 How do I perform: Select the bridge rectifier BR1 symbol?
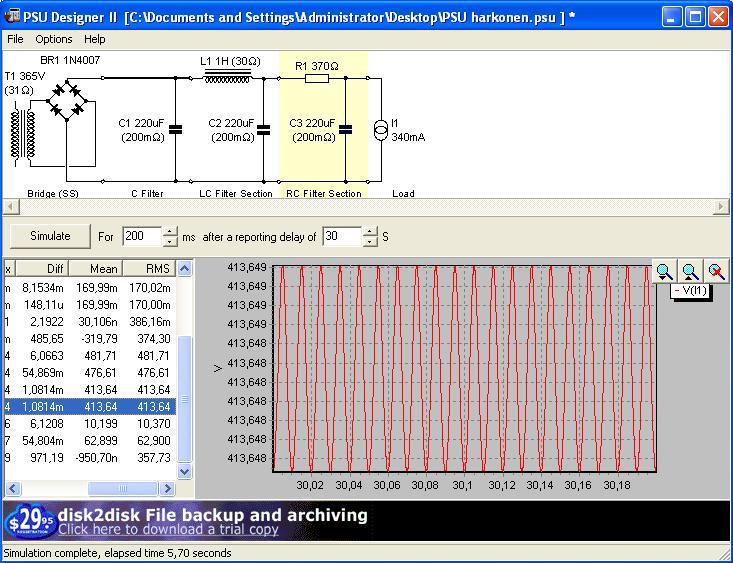[68, 102]
